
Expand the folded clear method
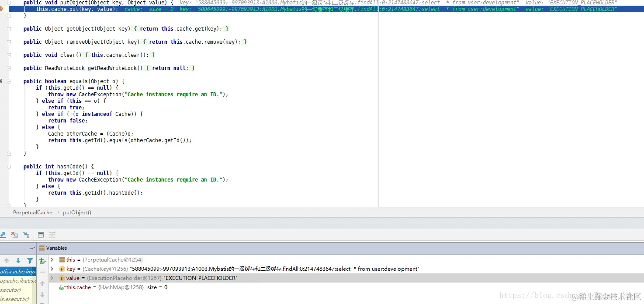pos(9,55)
